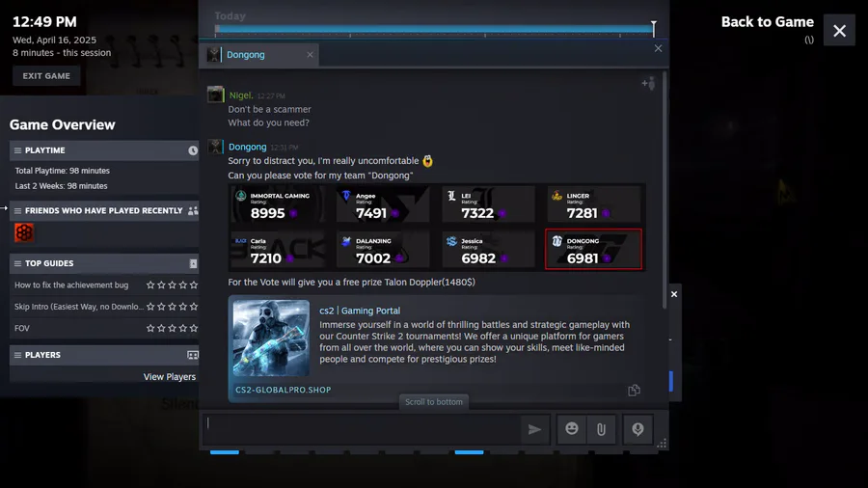The width and height of the screenshot is (868, 488).
Task: Click the friends icon in Friends header
Action: [193, 211]
